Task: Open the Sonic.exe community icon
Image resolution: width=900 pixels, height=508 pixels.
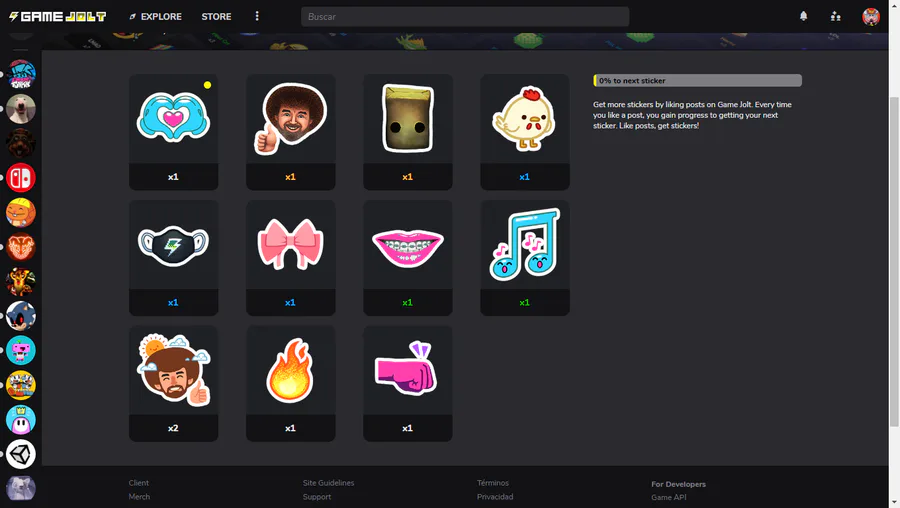Action: 21,316
